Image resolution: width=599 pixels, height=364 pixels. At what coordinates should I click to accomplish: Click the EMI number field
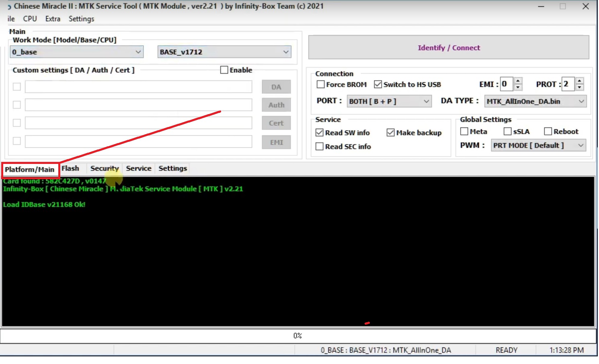pyautogui.click(x=507, y=84)
